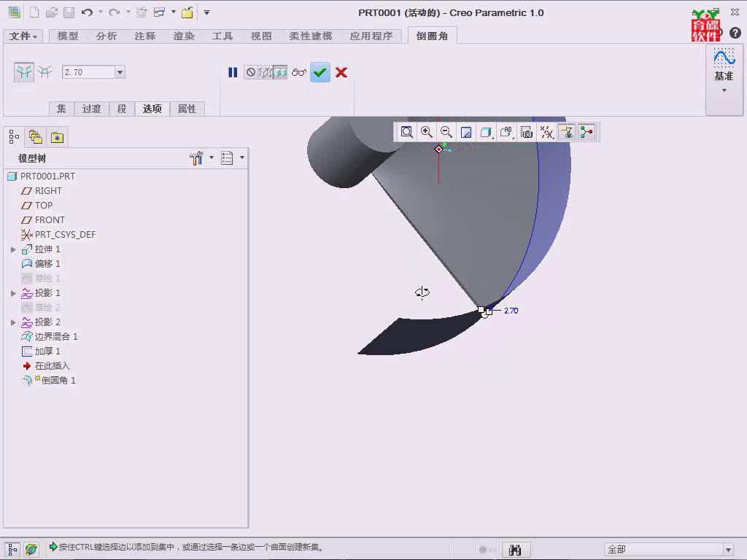747x560 pixels.
Task: Select the No Preview option
Action: (x=251, y=72)
